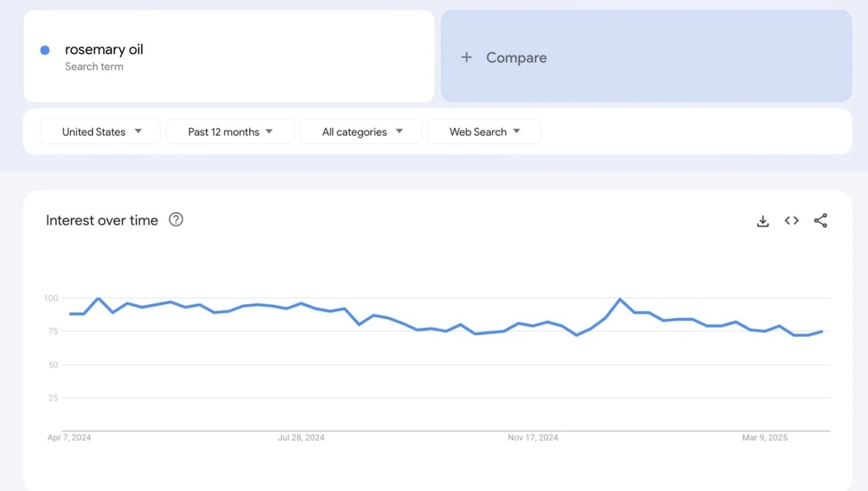Viewport: 868px width, 491px height.
Task: Open the United States region dropdown
Action: click(100, 132)
